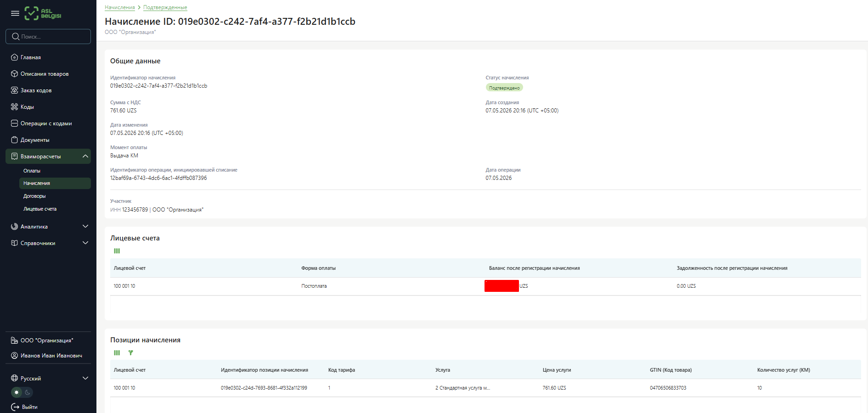Click operation ID 12baf69a-6743-4dc6 value
868x413 pixels.
158,178
